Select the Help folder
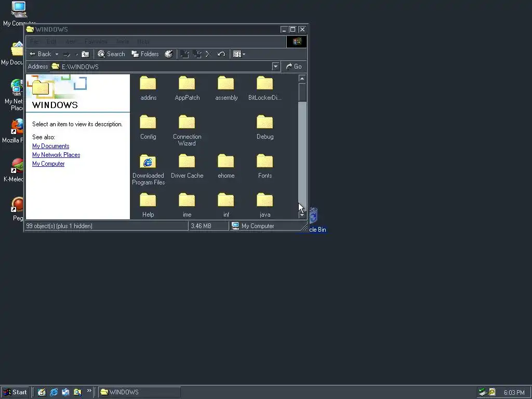 click(x=148, y=205)
